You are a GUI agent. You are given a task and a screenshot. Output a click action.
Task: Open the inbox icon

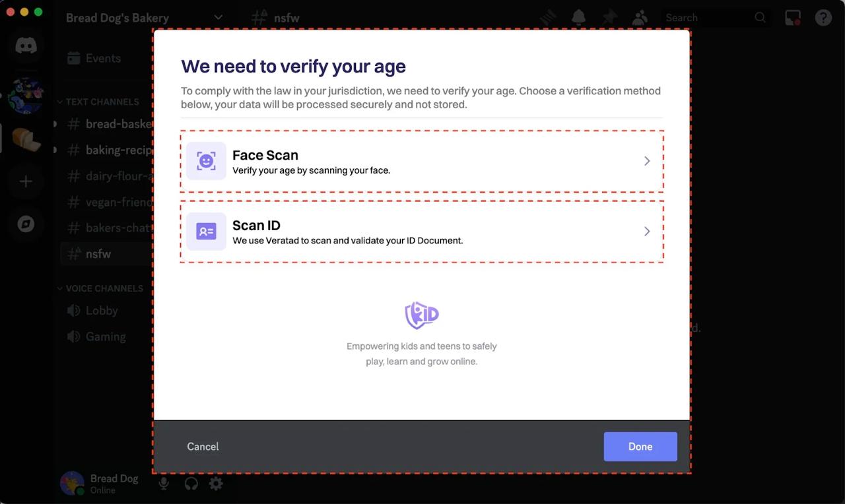coord(792,18)
